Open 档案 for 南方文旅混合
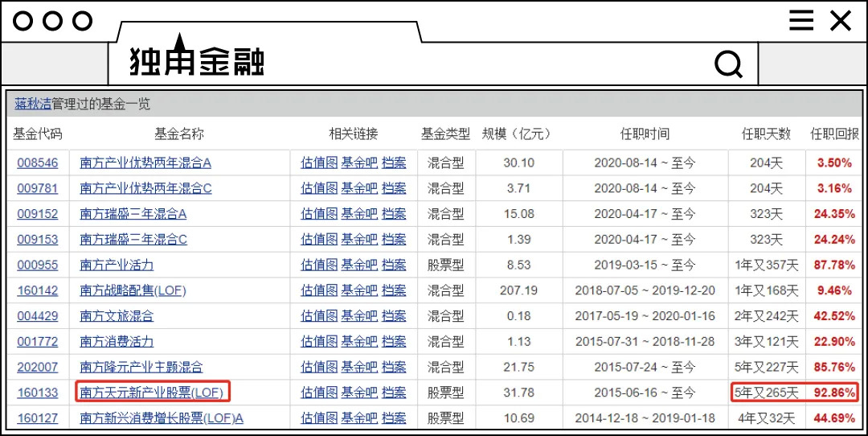The height and width of the screenshot is (436, 868). [x=394, y=316]
